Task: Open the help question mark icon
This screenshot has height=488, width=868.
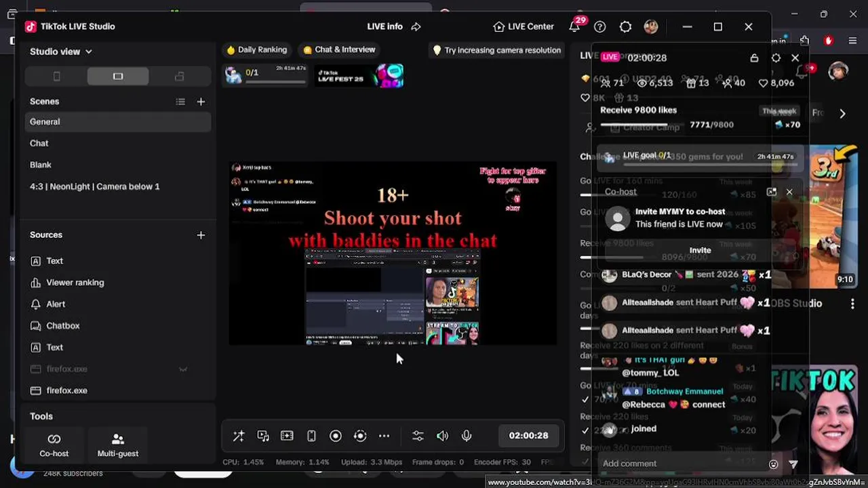Action: [599, 26]
